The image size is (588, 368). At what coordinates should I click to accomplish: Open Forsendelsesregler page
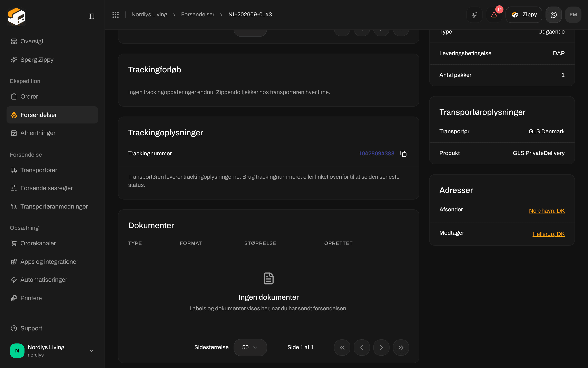(x=52, y=188)
